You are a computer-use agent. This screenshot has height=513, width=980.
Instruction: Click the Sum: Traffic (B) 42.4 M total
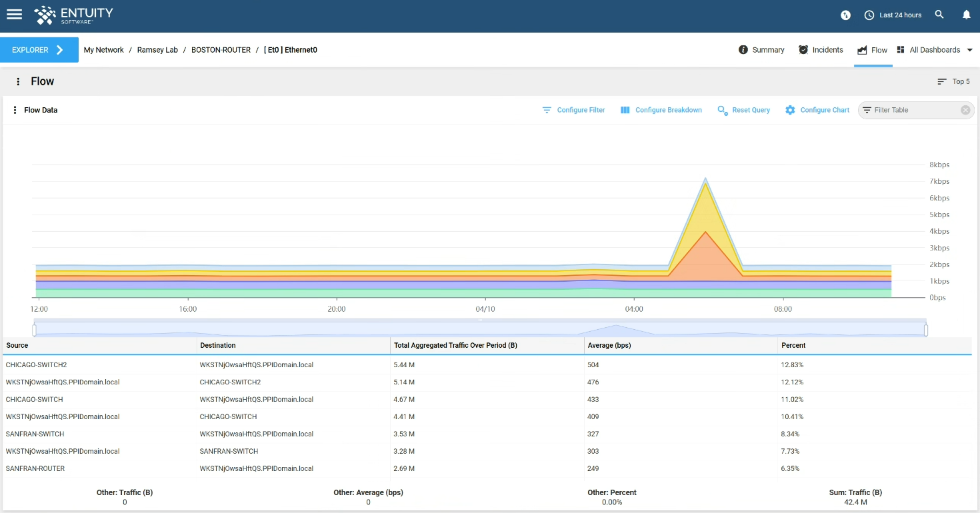tap(855, 497)
